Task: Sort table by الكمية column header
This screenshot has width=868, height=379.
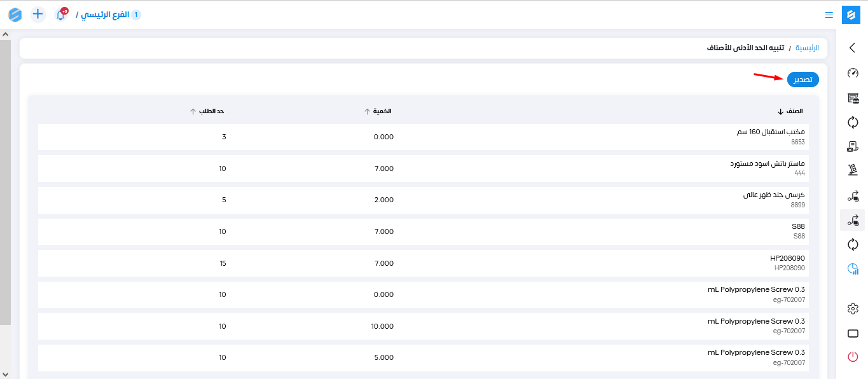Action: pyautogui.click(x=381, y=111)
